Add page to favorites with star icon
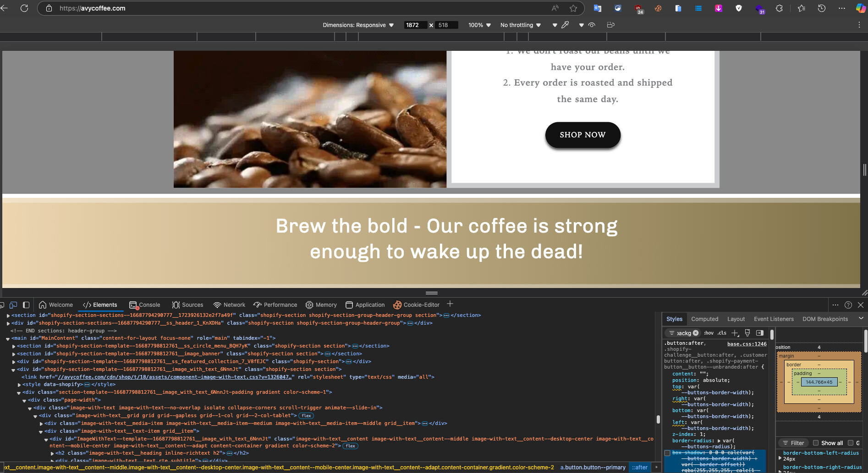 click(x=573, y=8)
